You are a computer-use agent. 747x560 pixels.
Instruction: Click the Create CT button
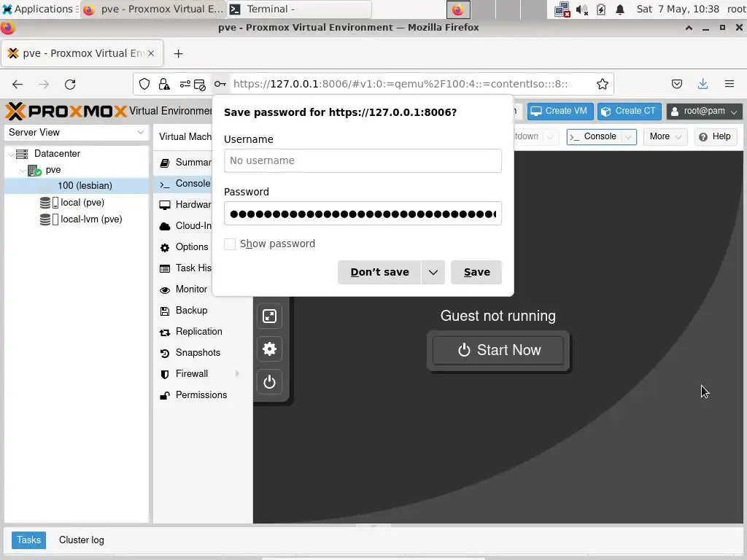(629, 112)
